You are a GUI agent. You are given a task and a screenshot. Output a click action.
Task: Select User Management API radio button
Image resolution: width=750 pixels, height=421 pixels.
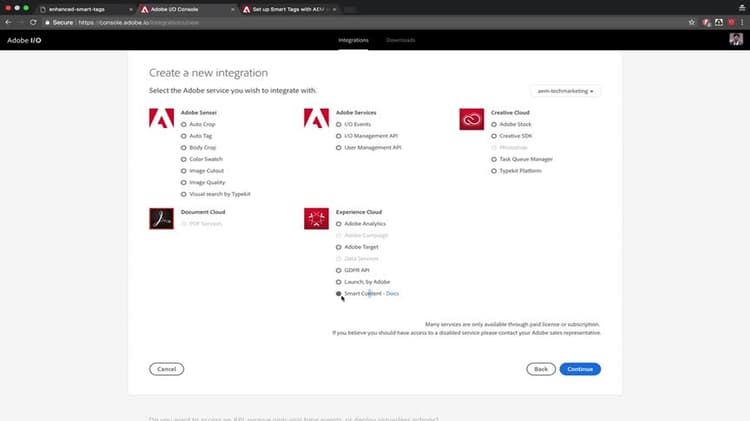pyautogui.click(x=339, y=148)
